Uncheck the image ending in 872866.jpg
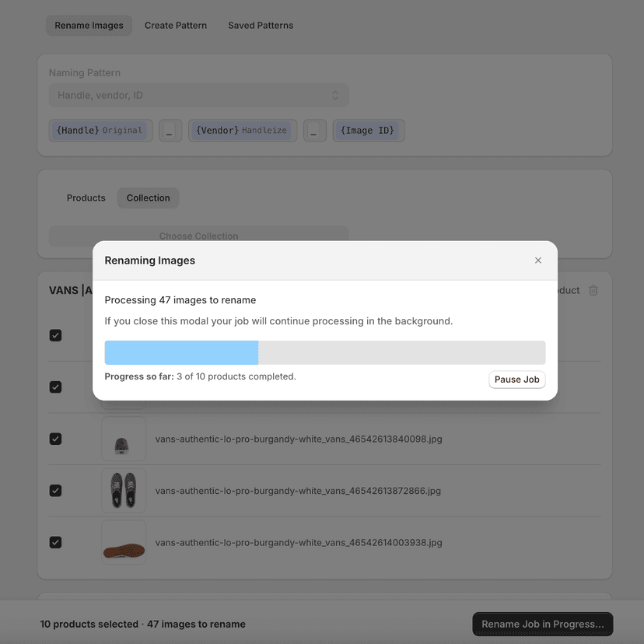644x644 pixels. 55,491
